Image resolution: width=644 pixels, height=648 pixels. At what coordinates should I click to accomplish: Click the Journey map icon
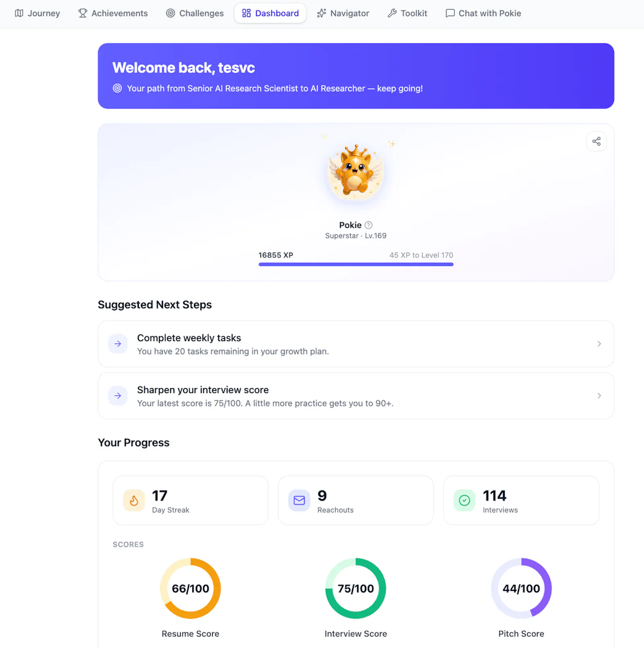(x=19, y=13)
